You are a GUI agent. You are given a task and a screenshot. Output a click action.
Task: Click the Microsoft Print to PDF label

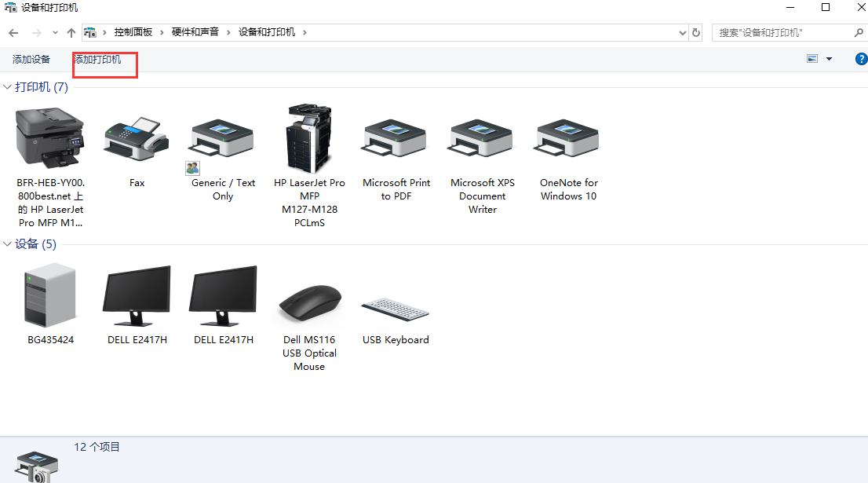coord(396,189)
